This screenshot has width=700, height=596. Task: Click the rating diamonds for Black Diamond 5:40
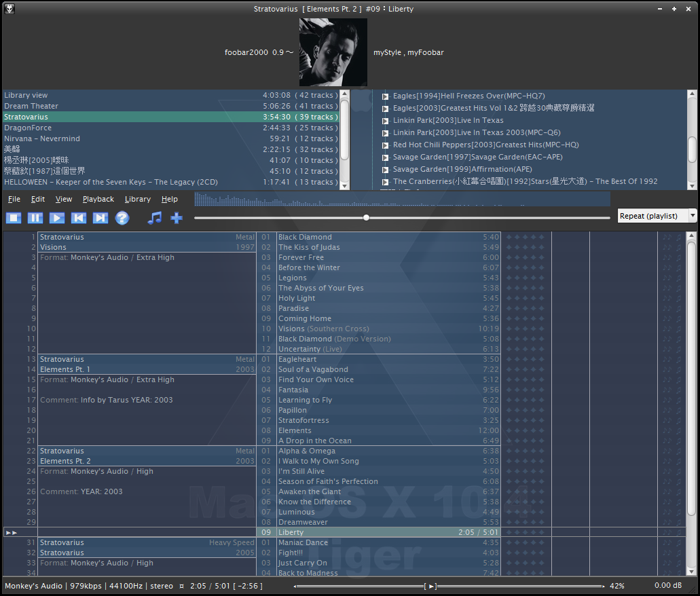coord(525,237)
